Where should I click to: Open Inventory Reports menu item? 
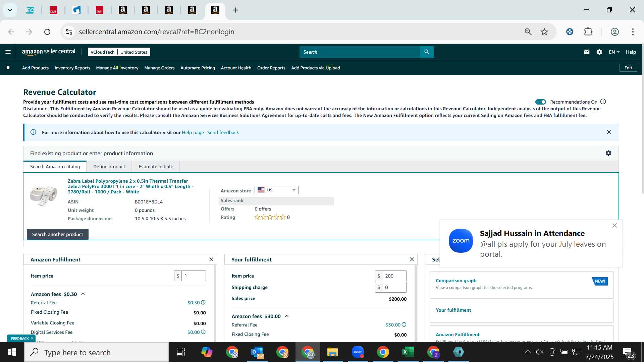72,68
